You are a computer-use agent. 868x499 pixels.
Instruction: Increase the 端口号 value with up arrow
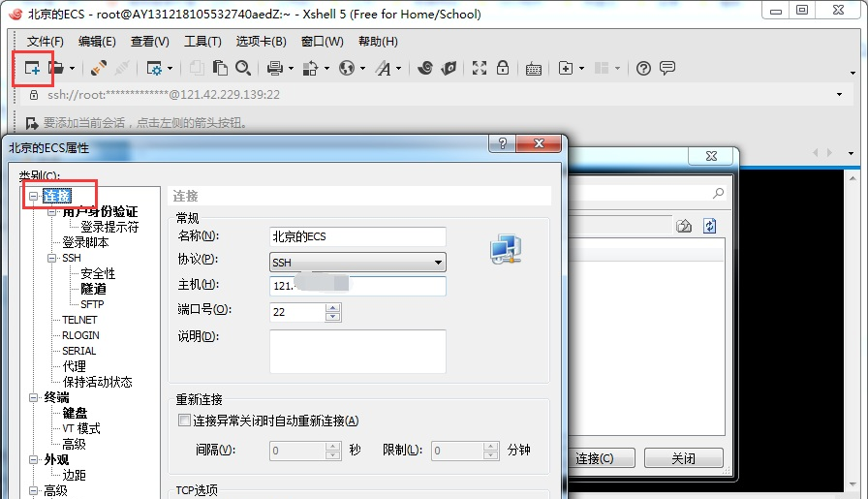[x=332, y=308]
